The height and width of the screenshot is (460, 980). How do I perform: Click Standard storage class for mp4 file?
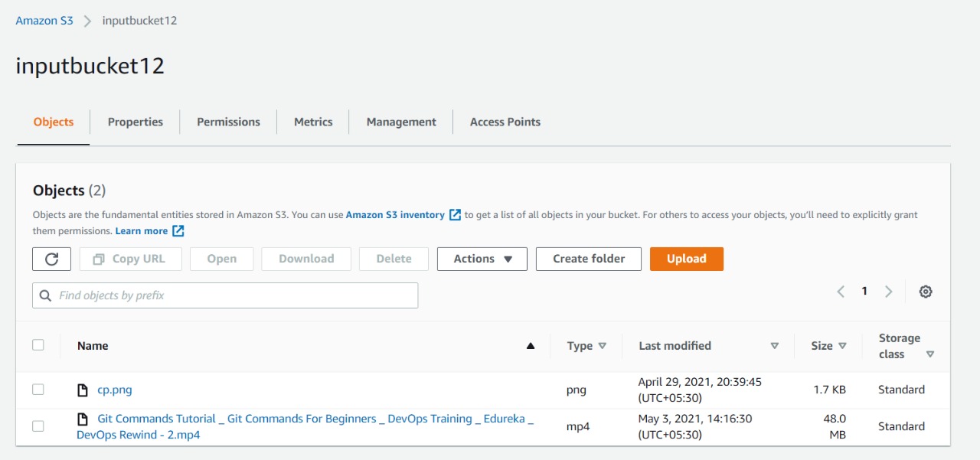[x=901, y=426]
